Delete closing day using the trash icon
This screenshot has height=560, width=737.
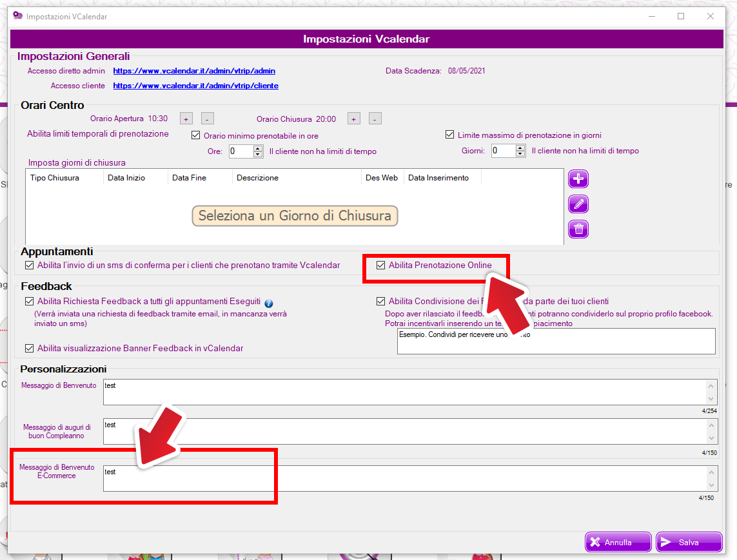pos(578,229)
